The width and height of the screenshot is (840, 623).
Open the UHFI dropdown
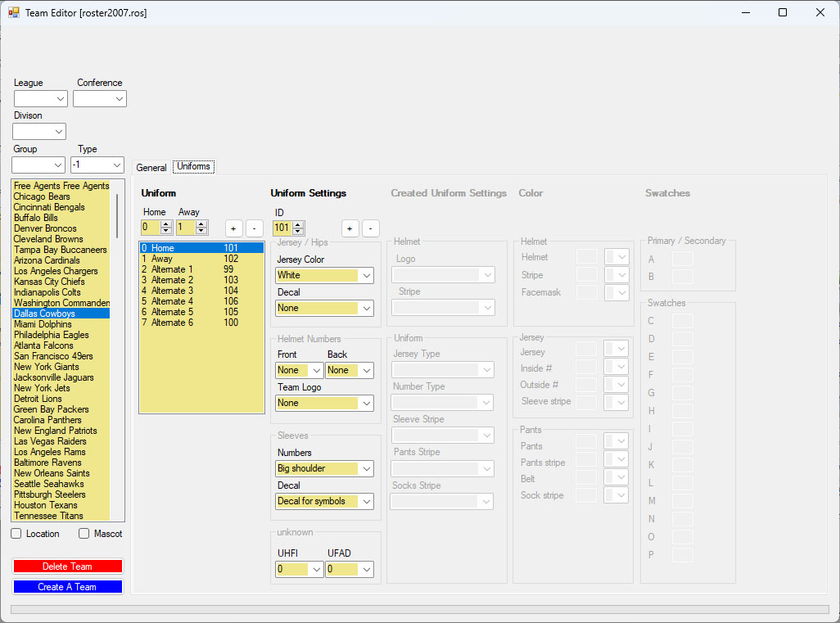pos(300,569)
